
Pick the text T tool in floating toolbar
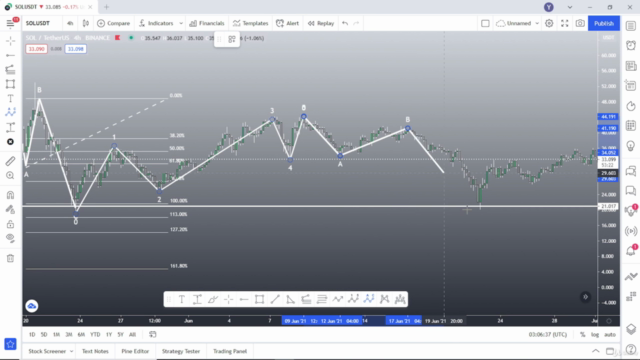182,299
